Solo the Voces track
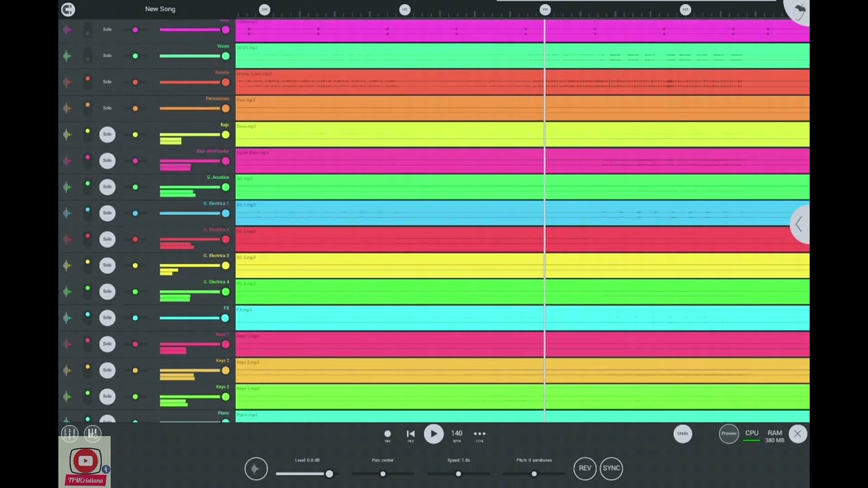The width and height of the screenshot is (868, 488). (107, 56)
